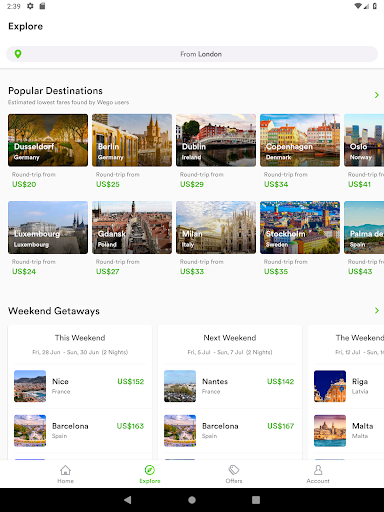This screenshot has height=512, width=384.
Task: Expand Popular Destinations with the arrow
Action: pos(377,95)
